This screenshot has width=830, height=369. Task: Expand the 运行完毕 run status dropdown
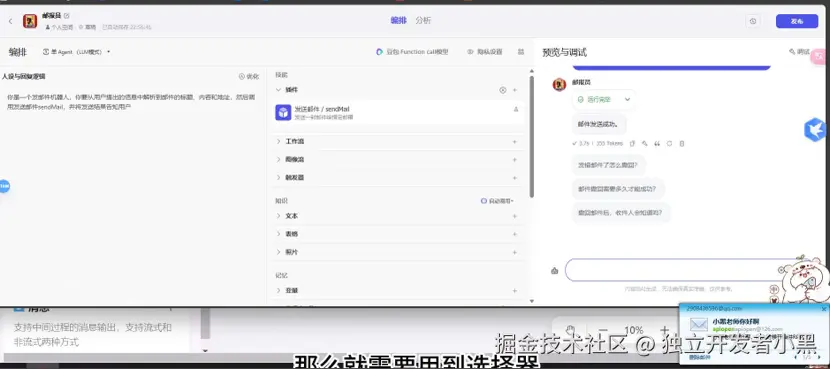pos(603,100)
